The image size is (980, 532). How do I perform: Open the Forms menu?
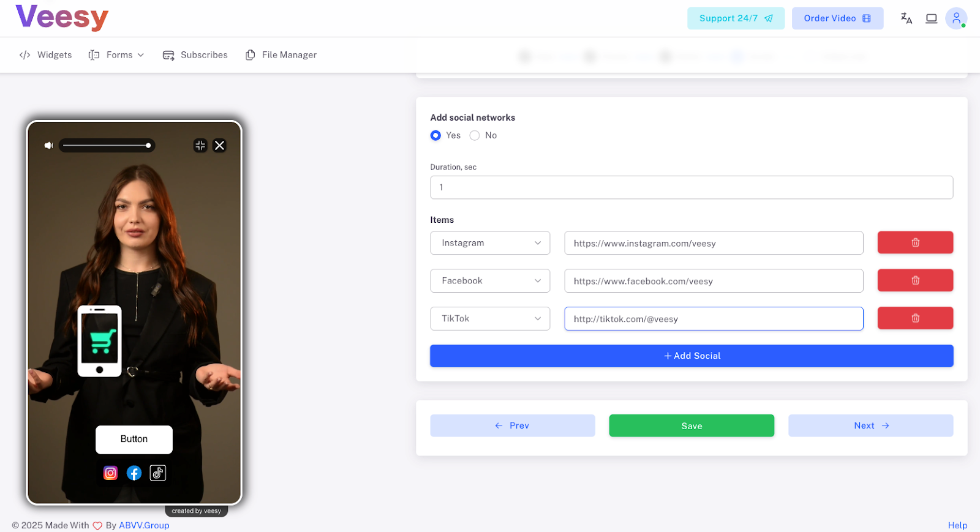click(x=116, y=55)
